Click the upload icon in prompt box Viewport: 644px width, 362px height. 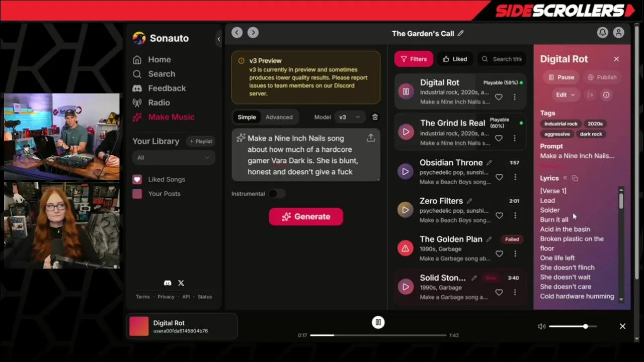(x=371, y=138)
